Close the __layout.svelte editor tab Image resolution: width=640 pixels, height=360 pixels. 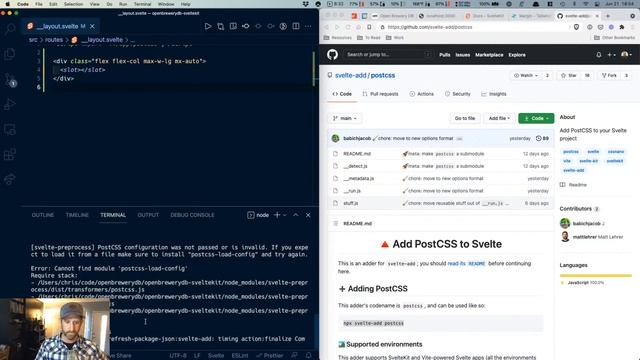pyautogui.click(x=92, y=26)
